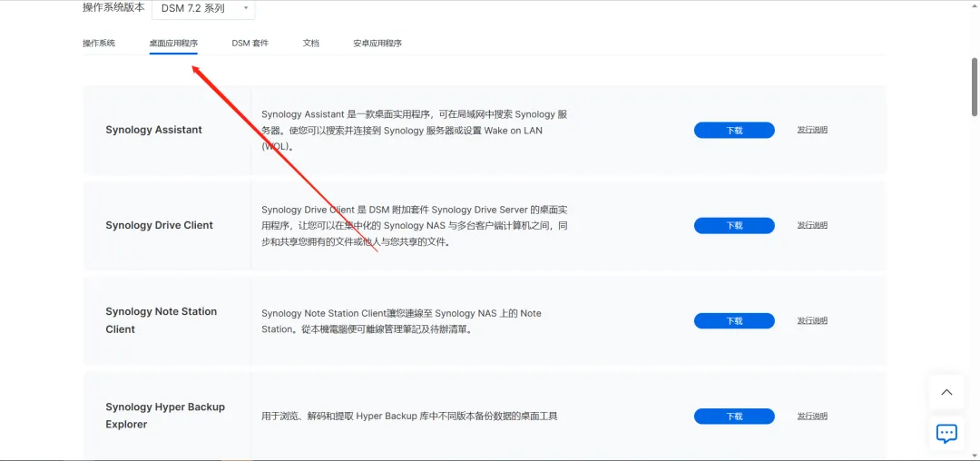980x461 pixels.
Task: Click the Synology Assistant description text
Action: tap(415, 131)
